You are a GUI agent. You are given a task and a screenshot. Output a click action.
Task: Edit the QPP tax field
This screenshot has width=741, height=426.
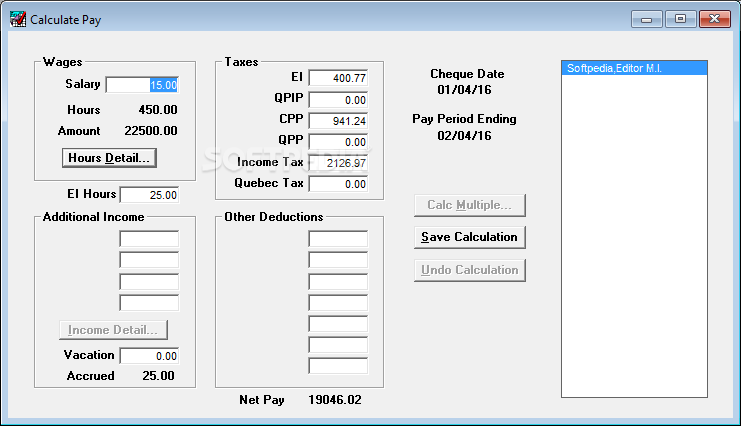click(x=338, y=142)
